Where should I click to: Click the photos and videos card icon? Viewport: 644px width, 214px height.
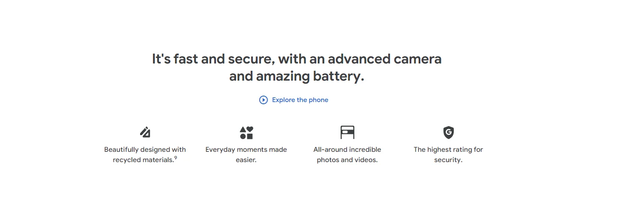(x=347, y=132)
